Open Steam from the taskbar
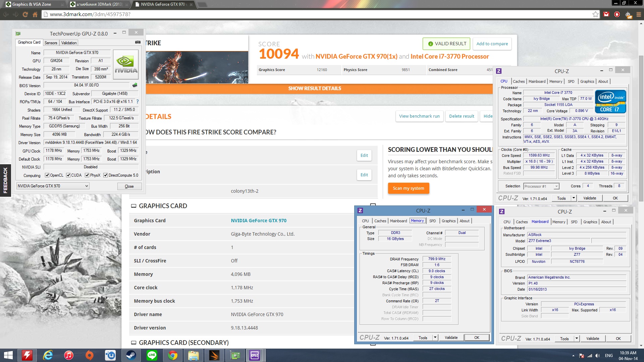644x362 pixels. tap(131, 355)
